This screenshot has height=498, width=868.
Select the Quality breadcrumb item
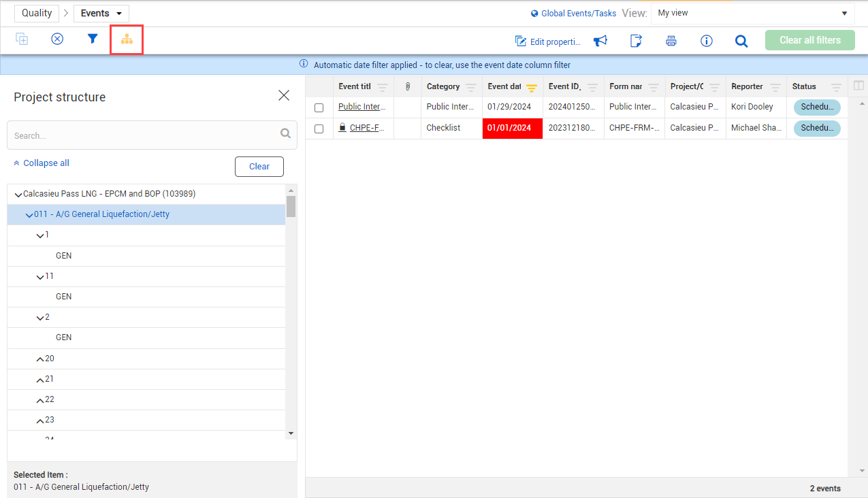(x=37, y=14)
